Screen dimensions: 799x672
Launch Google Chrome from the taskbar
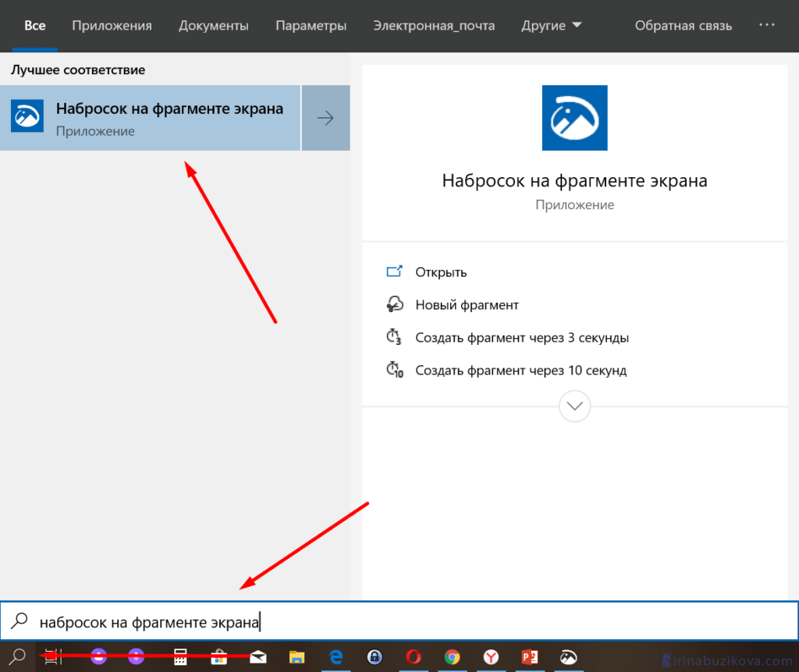point(452,657)
